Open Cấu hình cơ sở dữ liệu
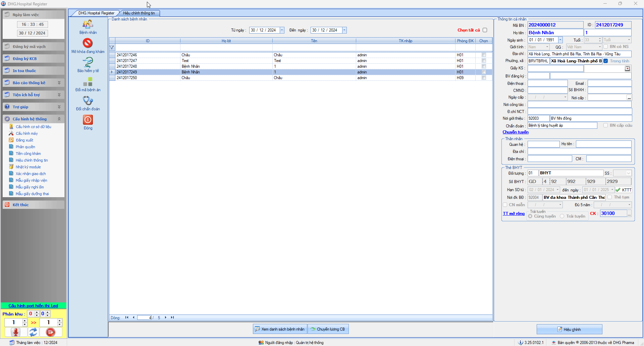644x346 pixels. point(34,127)
